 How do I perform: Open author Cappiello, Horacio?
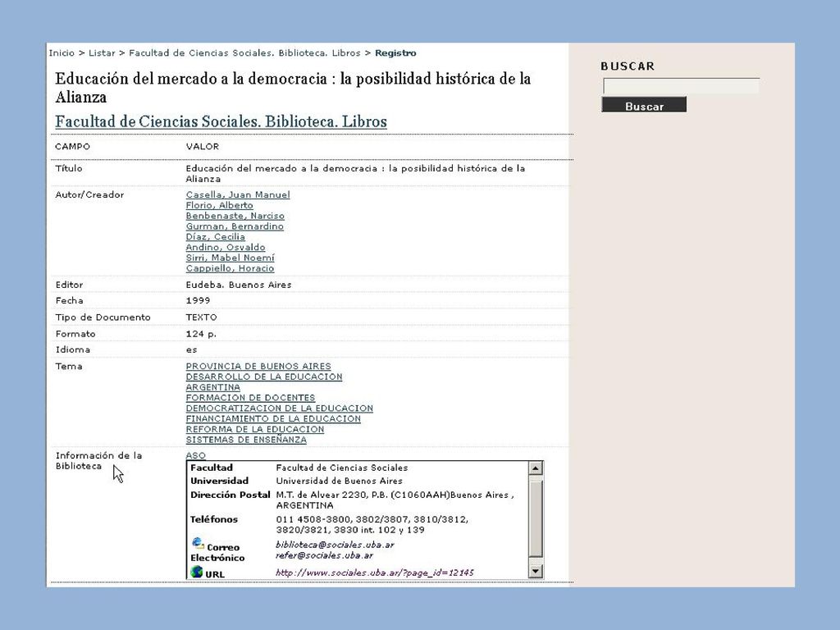[x=230, y=268]
